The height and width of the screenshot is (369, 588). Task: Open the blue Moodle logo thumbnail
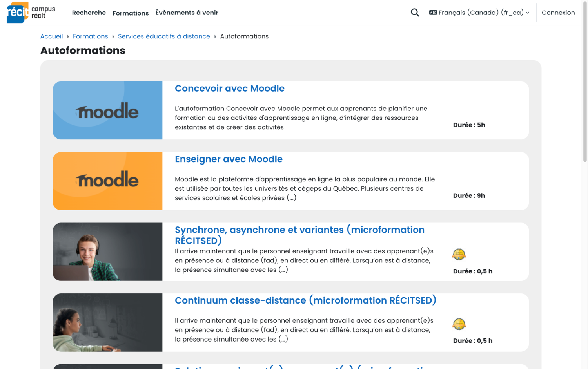click(107, 110)
